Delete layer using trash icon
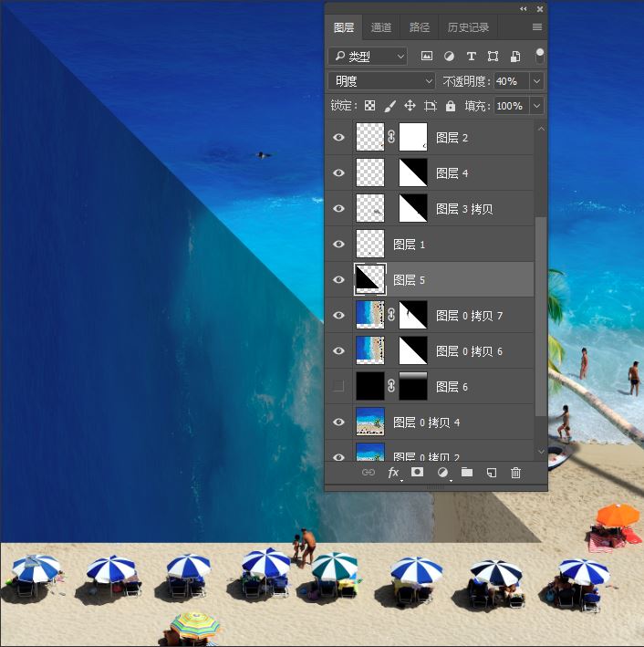The image size is (644, 647). [515, 473]
